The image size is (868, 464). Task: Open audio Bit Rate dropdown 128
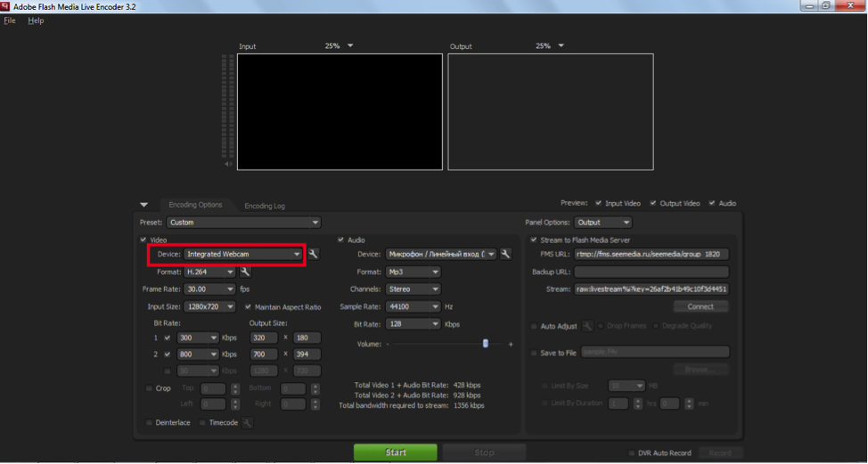coord(413,324)
